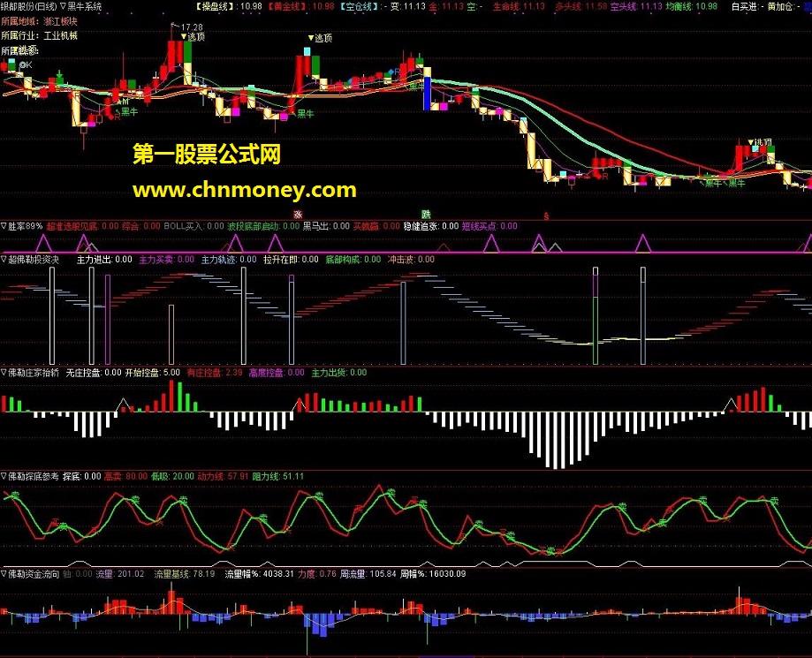Select the 流量幅% 4038.31 readout
812x658 pixels.
(x=260, y=574)
